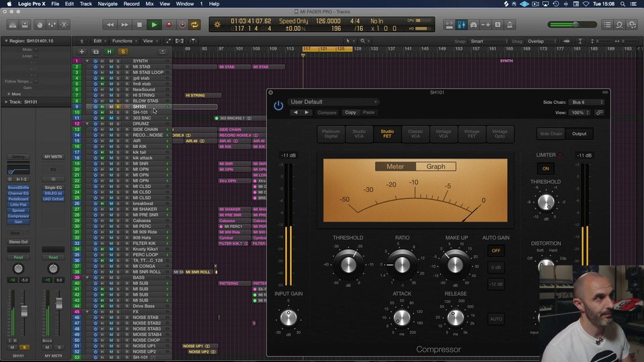Image resolution: width=644 pixels, height=362 pixels.
Task: Toggle Auto Gain OFF button
Action: coord(496,251)
